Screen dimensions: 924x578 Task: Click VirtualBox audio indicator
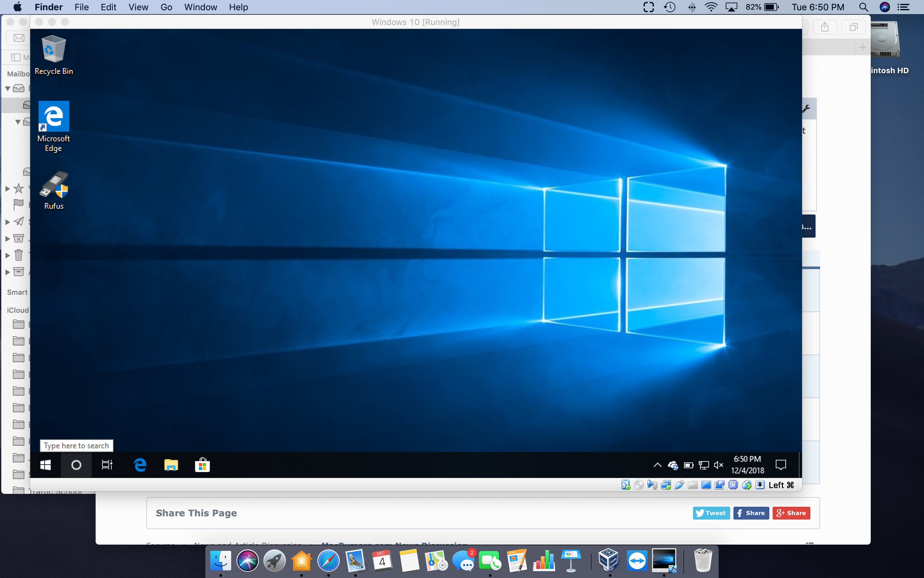coord(652,485)
